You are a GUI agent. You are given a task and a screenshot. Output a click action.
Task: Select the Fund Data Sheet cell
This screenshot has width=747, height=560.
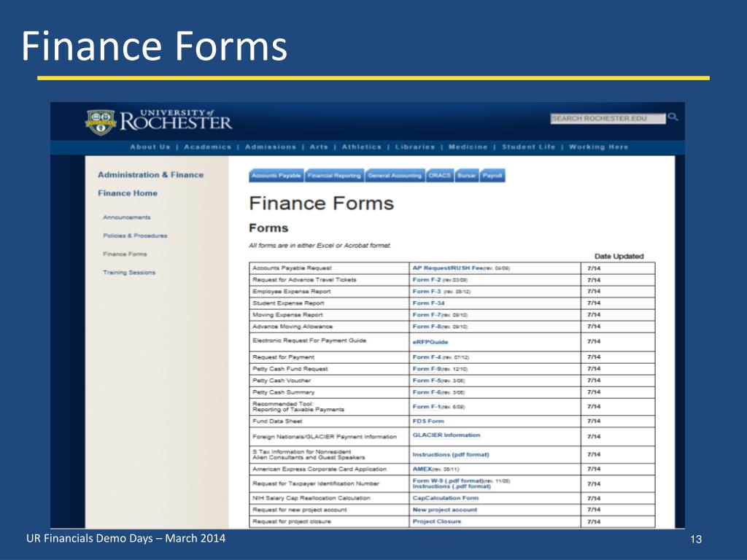(329, 421)
